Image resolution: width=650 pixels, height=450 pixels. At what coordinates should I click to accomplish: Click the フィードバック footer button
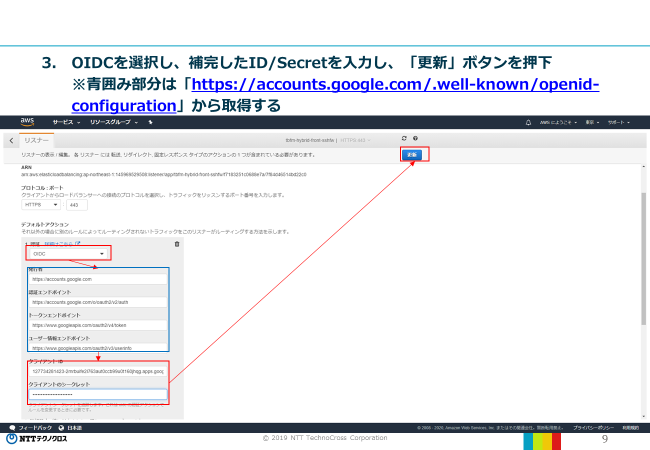[31, 428]
